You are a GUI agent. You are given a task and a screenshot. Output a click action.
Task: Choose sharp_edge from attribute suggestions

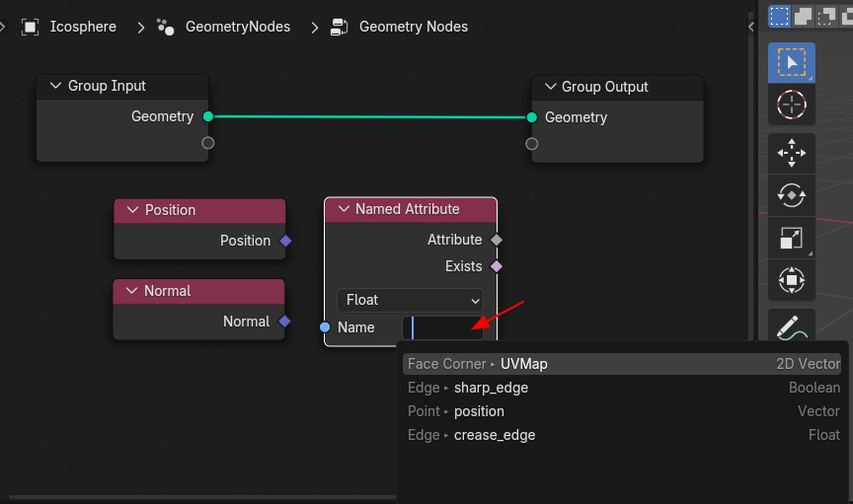pyautogui.click(x=622, y=388)
